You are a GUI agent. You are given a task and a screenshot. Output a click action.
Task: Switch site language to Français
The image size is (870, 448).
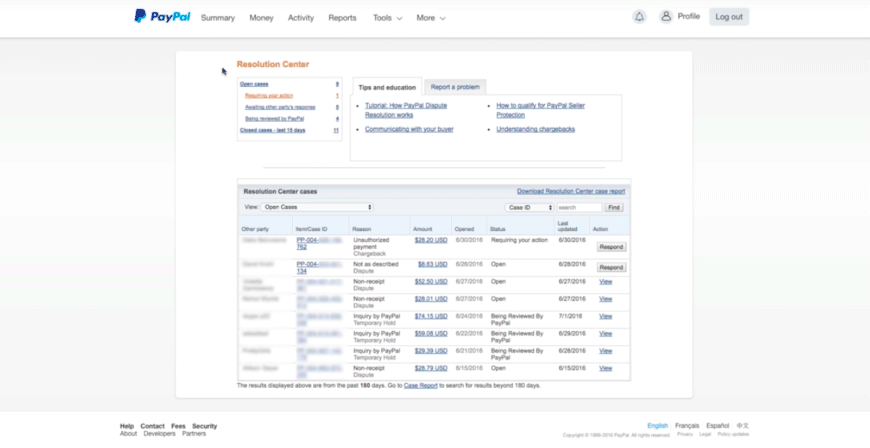pyautogui.click(x=687, y=426)
